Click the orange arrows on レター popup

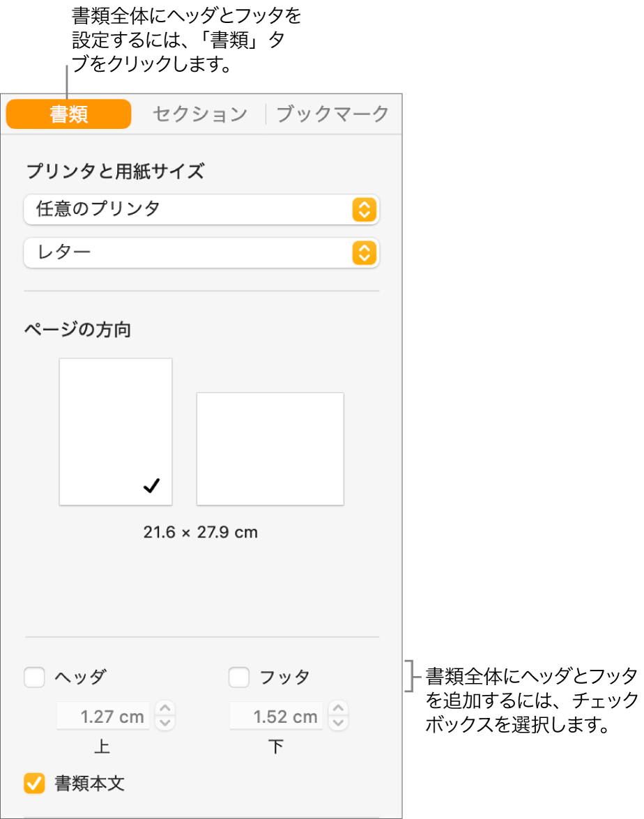coord(364,252)
